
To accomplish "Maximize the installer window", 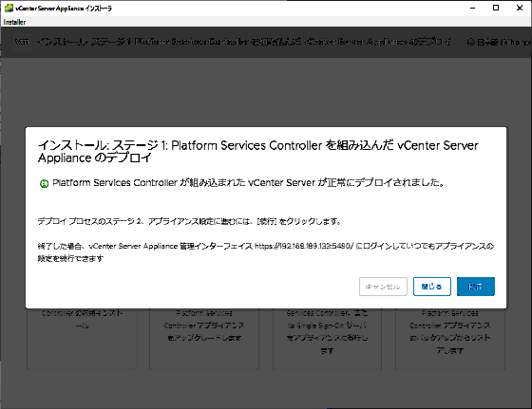I will tap(496, 8).
